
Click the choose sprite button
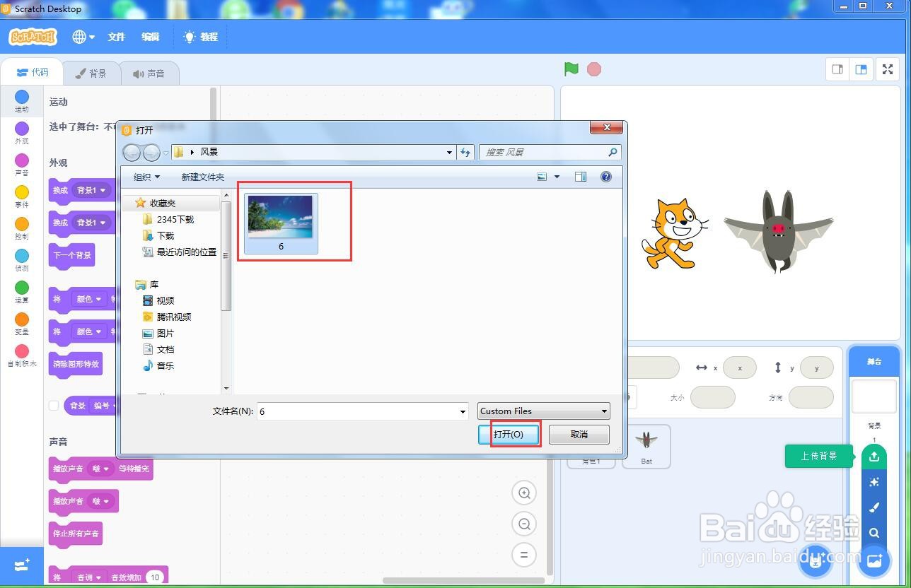816,561
